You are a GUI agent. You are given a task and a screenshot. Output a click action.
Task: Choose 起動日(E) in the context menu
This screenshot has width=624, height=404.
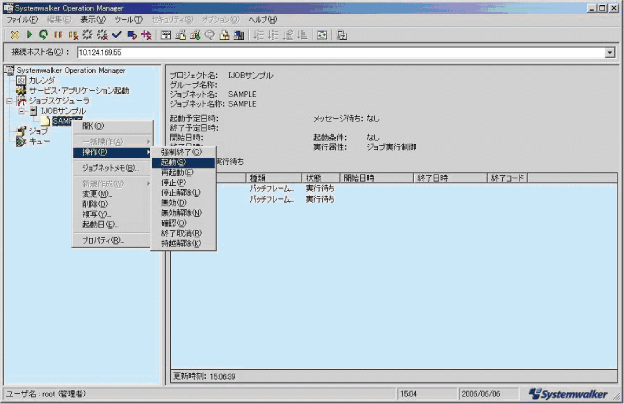pos(113,224)
